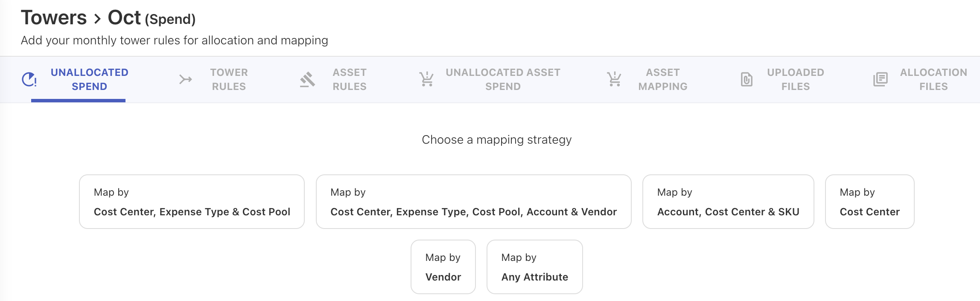Click the Asset Rules gavel icon

coord(307,79)
